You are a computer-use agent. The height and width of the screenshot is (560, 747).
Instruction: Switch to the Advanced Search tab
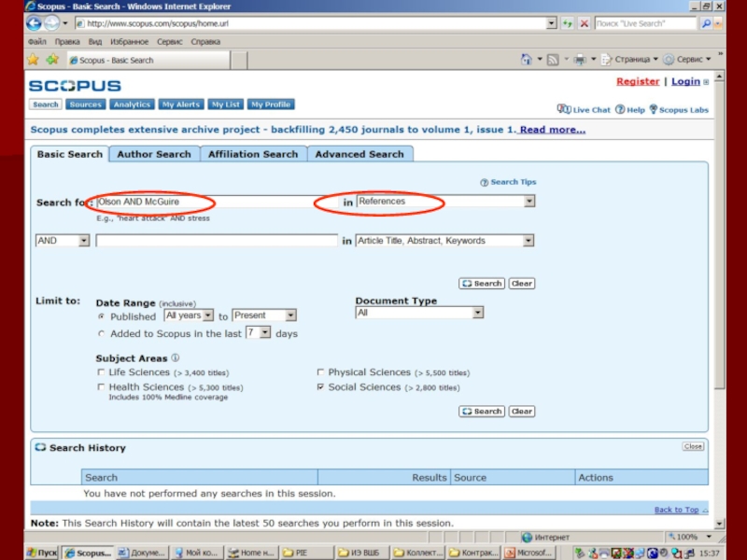point(359,154)
